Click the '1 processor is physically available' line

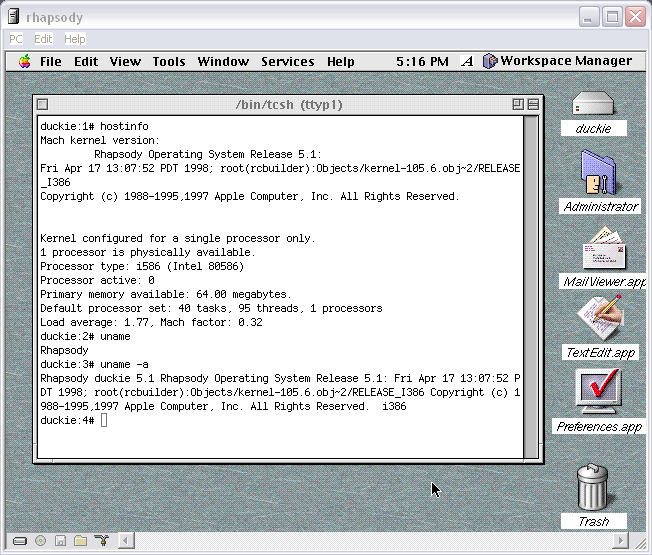point(148,252)
